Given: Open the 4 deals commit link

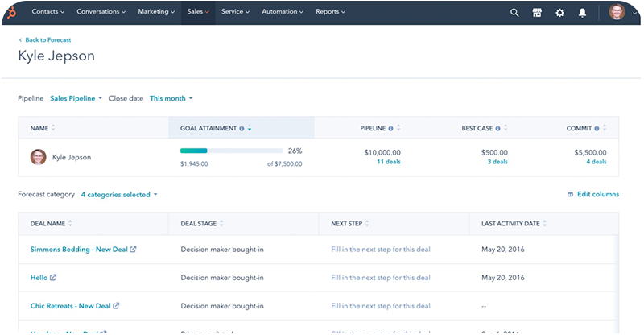Looking at the screenshot, I should coord(597,162).
